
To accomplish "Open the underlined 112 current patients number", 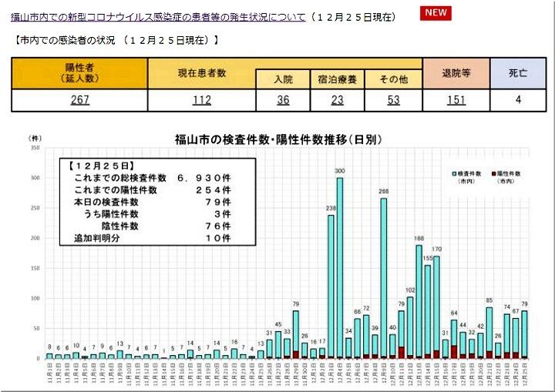I will click(202, 100).
